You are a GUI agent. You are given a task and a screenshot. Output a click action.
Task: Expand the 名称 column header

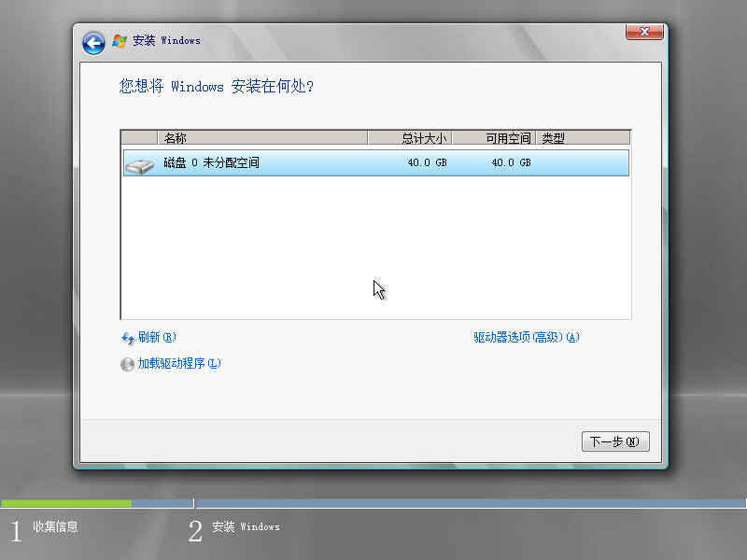pyautogui.click(x=176, y=137)
